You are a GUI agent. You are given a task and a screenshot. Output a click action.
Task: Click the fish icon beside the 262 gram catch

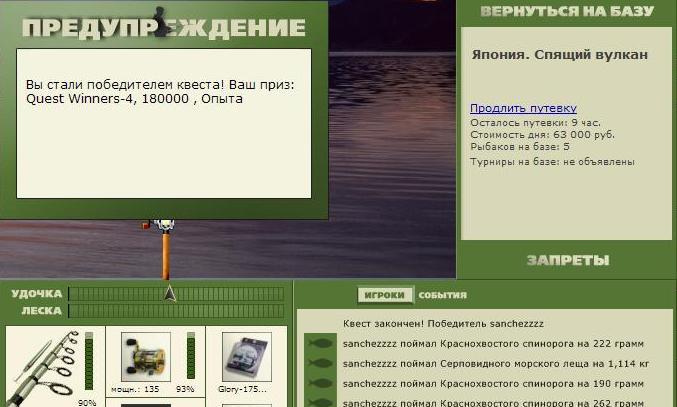320,401
